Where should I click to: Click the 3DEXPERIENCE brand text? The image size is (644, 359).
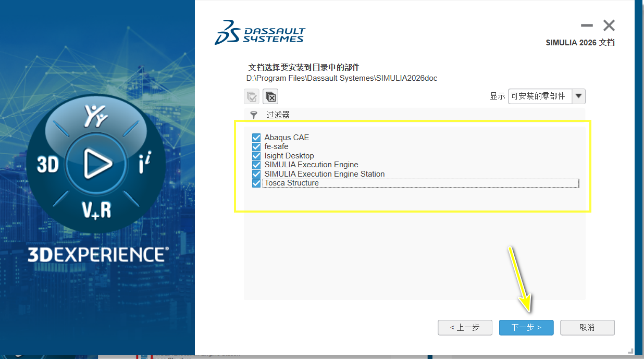point(98,254)
